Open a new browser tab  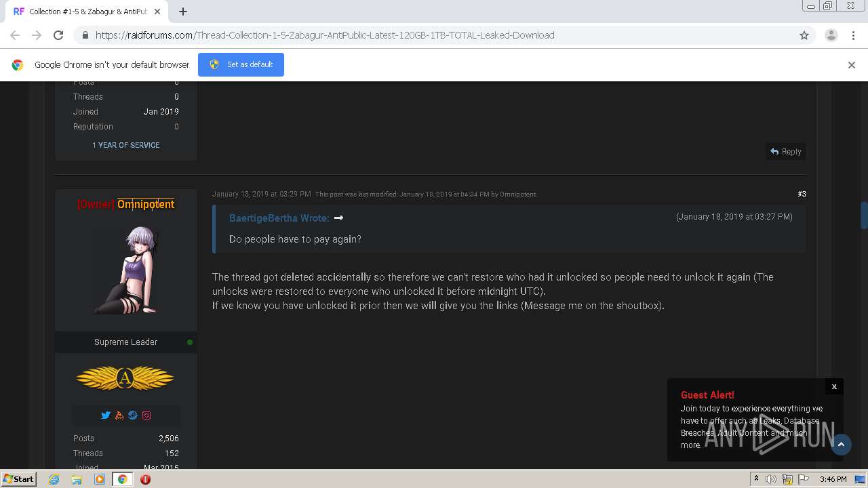[183, 12]
